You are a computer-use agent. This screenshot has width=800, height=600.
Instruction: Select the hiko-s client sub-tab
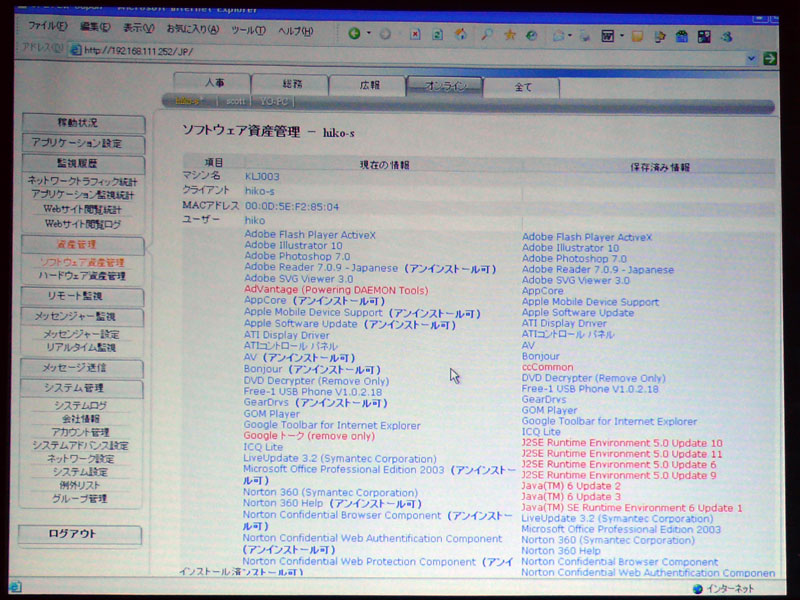[189, 101]
